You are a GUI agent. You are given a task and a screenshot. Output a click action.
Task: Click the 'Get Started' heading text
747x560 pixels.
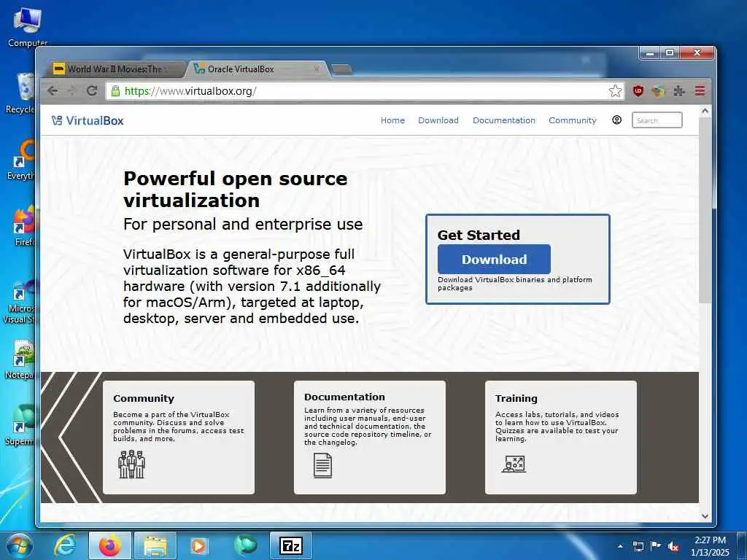tap(479, 236)
